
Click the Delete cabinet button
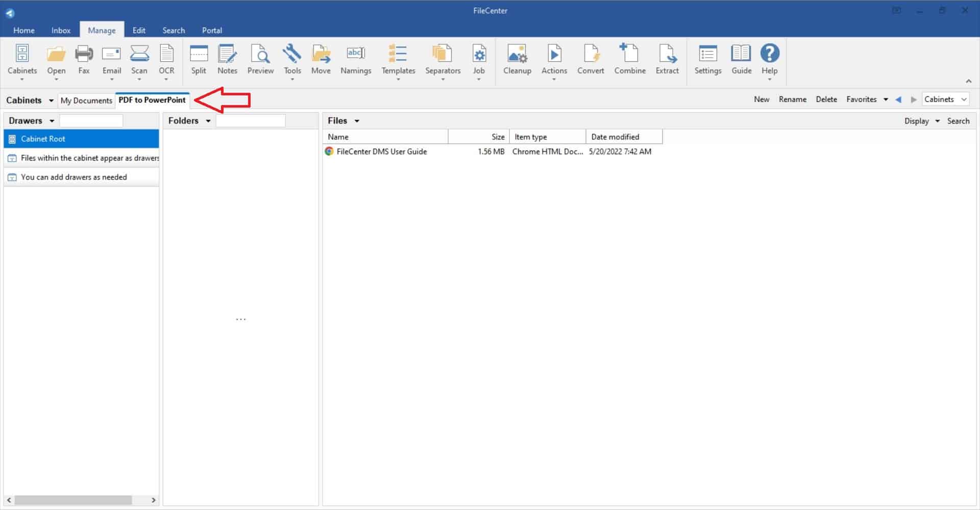click(x=826, y=99)
